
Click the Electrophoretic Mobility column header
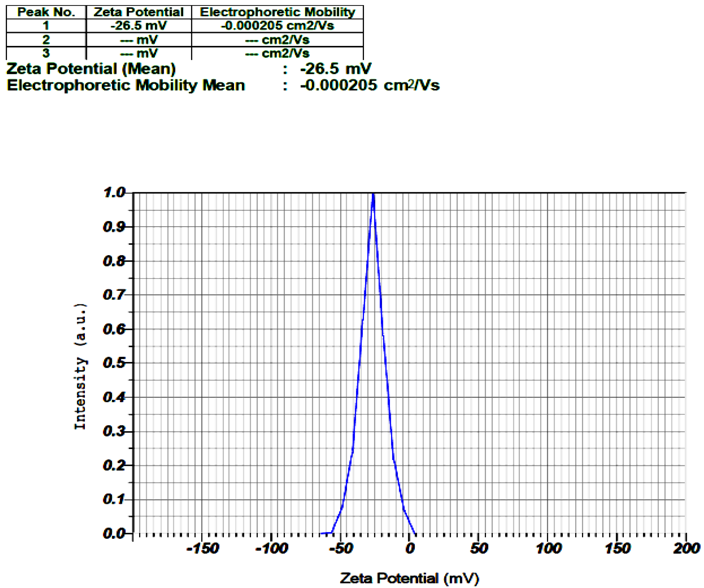coord(277,12)
